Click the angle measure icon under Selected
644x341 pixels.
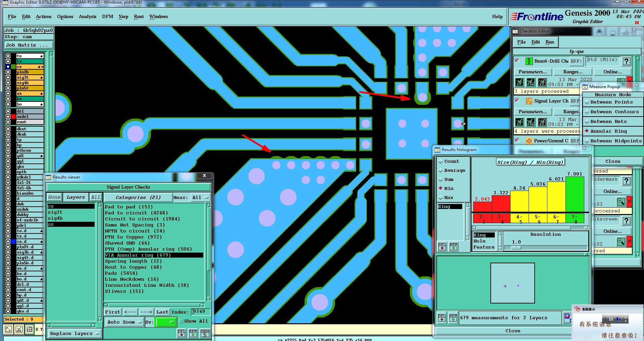pyautogui.click(x=19, y=329)
